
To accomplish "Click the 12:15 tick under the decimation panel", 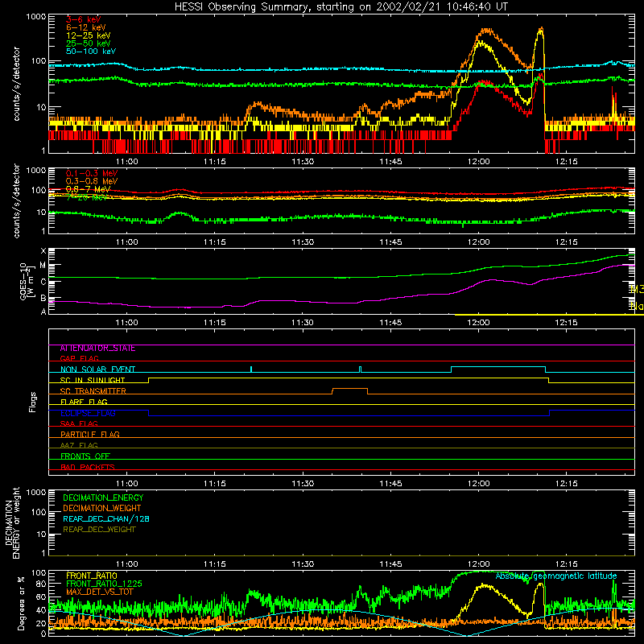I will click(x=567, y=564).
